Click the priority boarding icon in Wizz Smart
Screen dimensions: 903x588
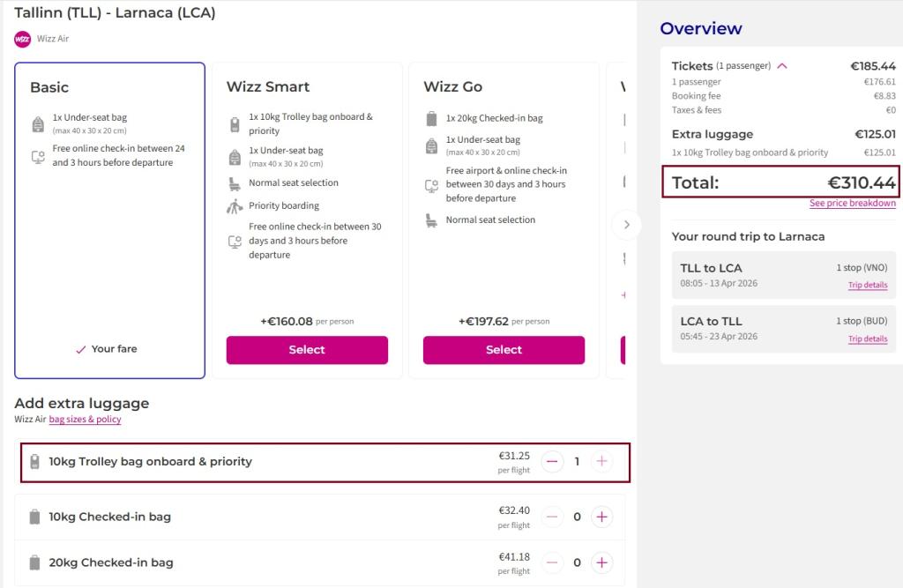pos(235,207)
